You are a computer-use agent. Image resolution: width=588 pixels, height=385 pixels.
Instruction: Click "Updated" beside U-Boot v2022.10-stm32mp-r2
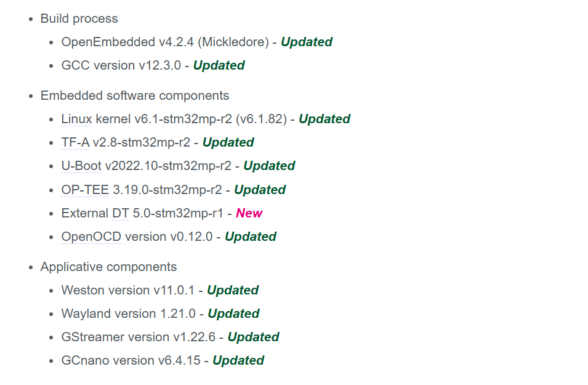point(269,166)
